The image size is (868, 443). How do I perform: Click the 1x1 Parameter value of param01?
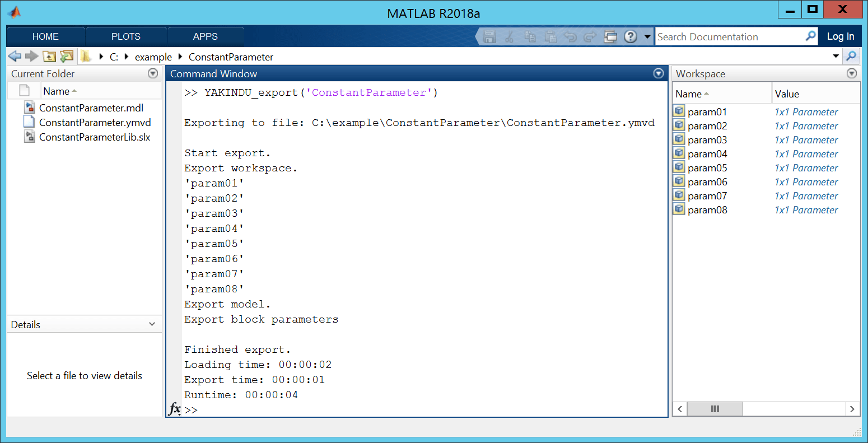coord(806,111)
